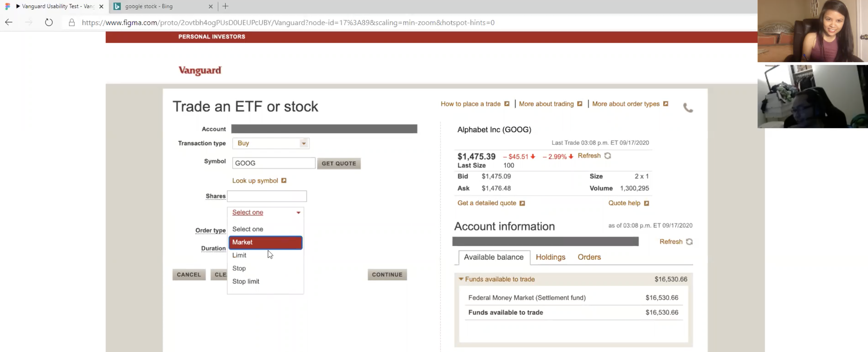Click the GET QUOTE button
This screenshot has height=352, width=868.
[x=339, y=163]
